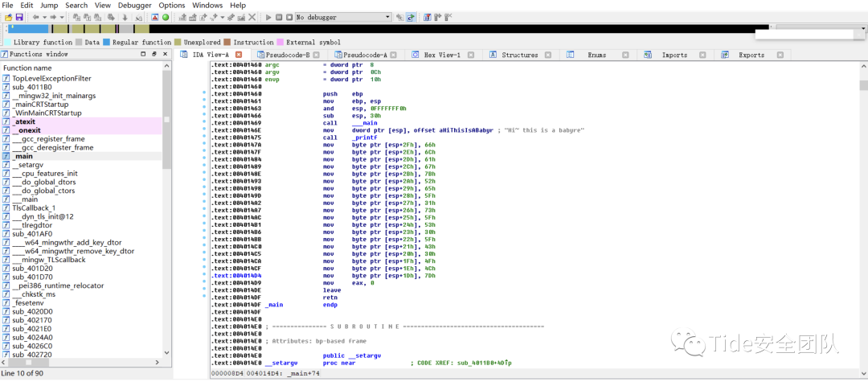The height and width of the screenshot is (382, 868).
Task: Click the back navigation arrow icon
Action: (x=38, y=17)
